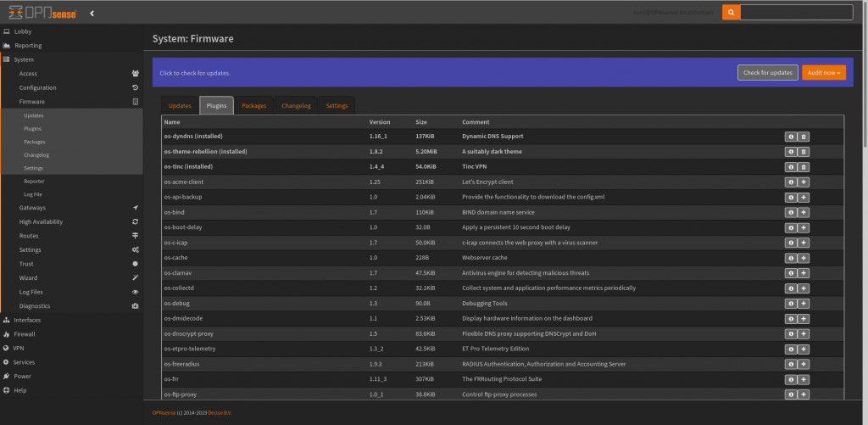
Task: Switch to the Changelog tab
Action: point(296,106)
